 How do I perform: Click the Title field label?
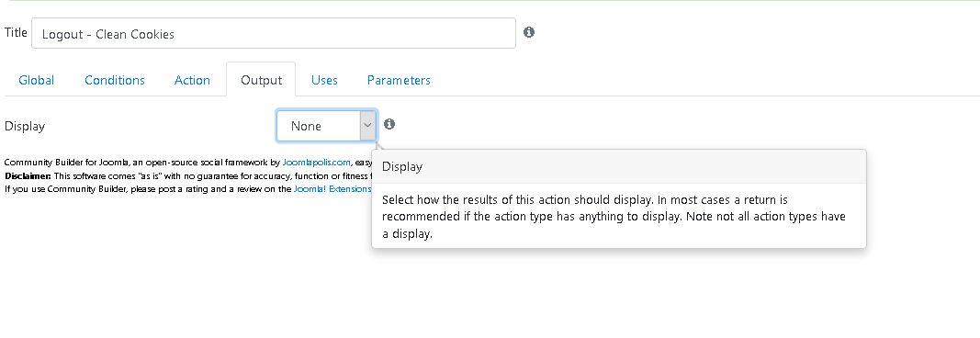16,32
